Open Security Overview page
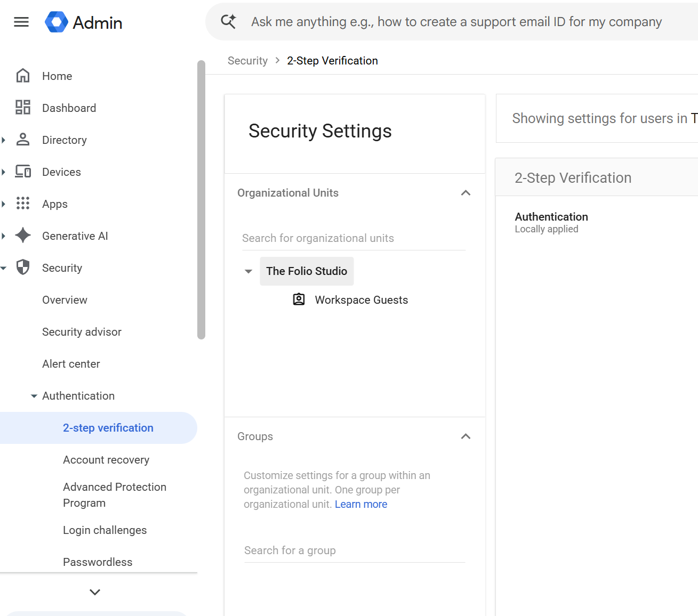 [x=65, y=300]
